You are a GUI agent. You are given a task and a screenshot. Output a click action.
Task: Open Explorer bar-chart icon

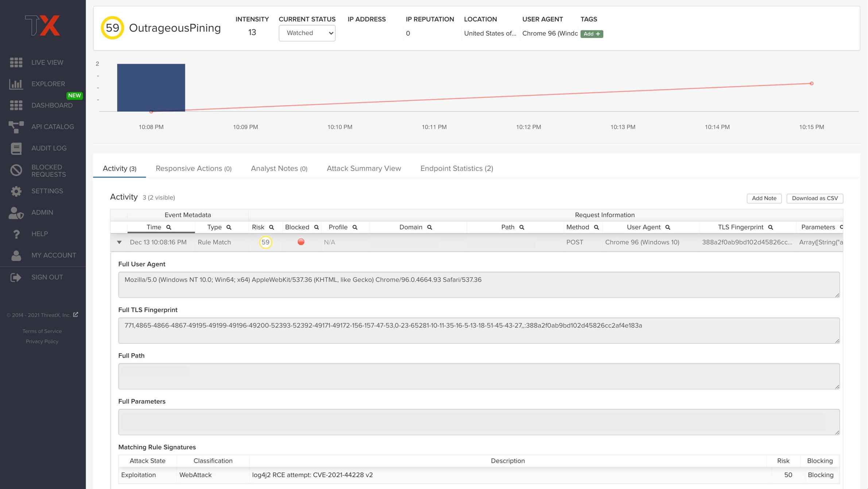tap(16, 84)
